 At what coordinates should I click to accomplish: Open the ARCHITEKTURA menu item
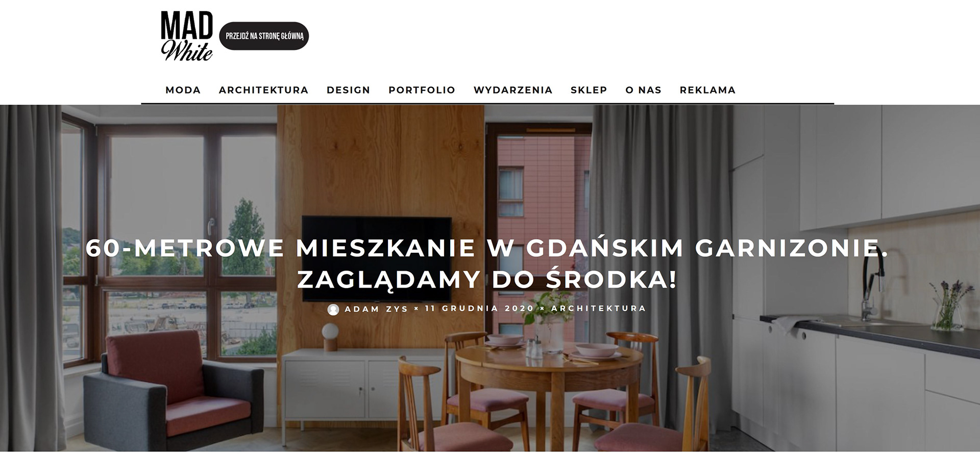(264, 90)
